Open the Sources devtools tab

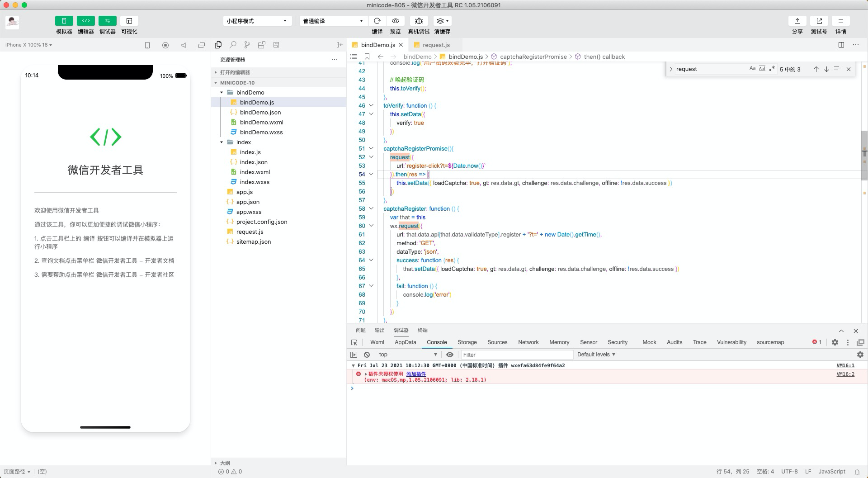click(x=497, y=342)
